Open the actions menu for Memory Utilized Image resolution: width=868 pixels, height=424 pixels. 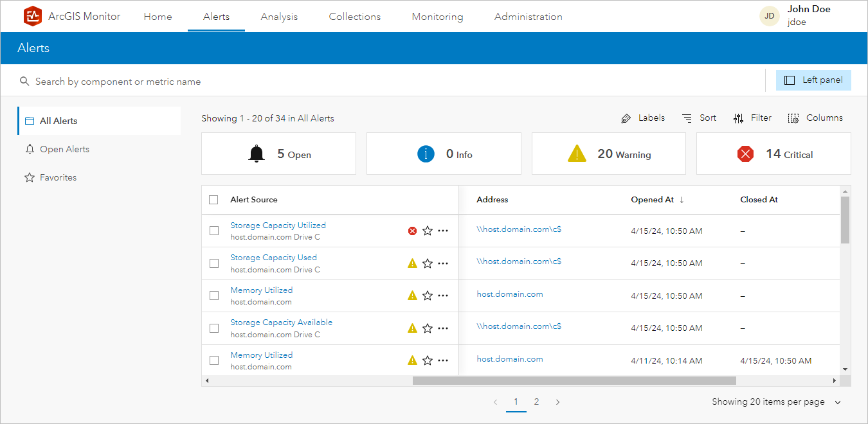pyautogui.click(x=442, y=296)
